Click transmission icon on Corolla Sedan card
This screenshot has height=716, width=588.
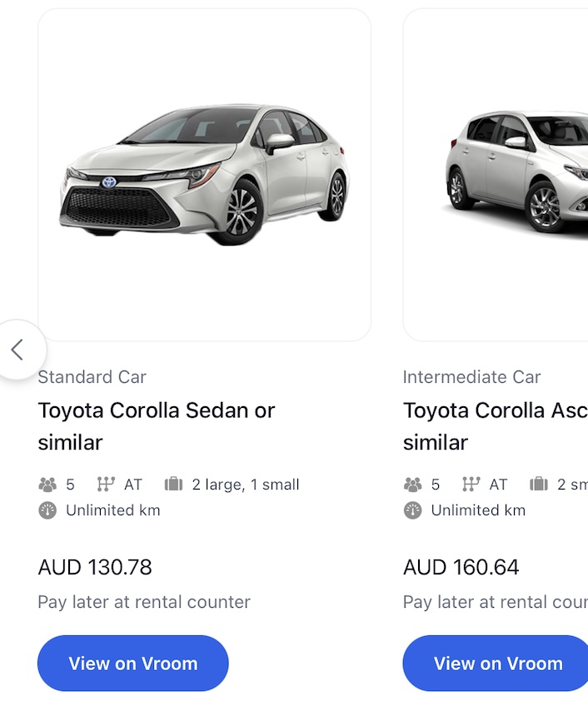tap(106, 485)
